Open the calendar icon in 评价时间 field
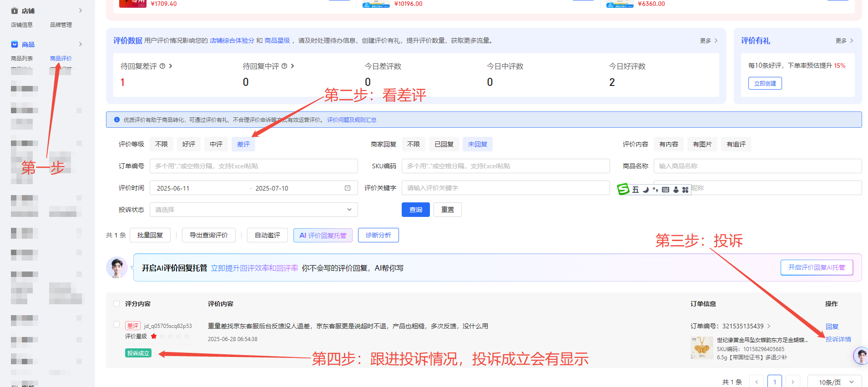Image resolution: width=868 pixels, height=387 pixels. tap(348, 188)
